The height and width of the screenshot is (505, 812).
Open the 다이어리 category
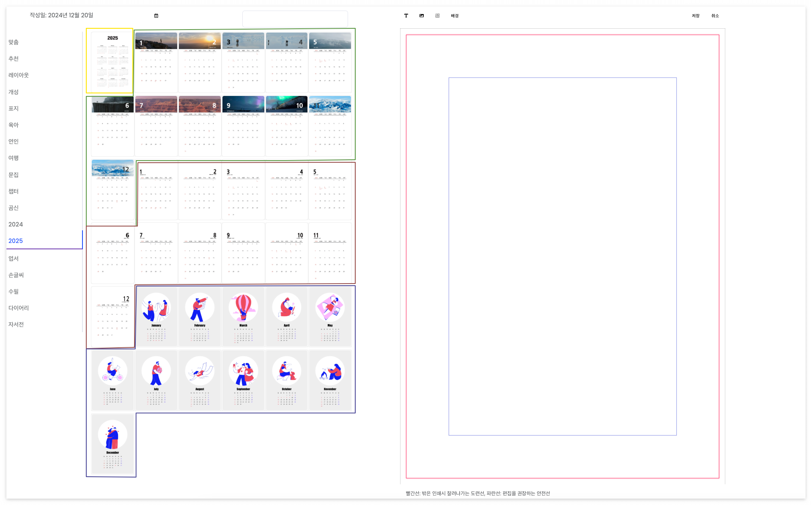coord(19,308)
